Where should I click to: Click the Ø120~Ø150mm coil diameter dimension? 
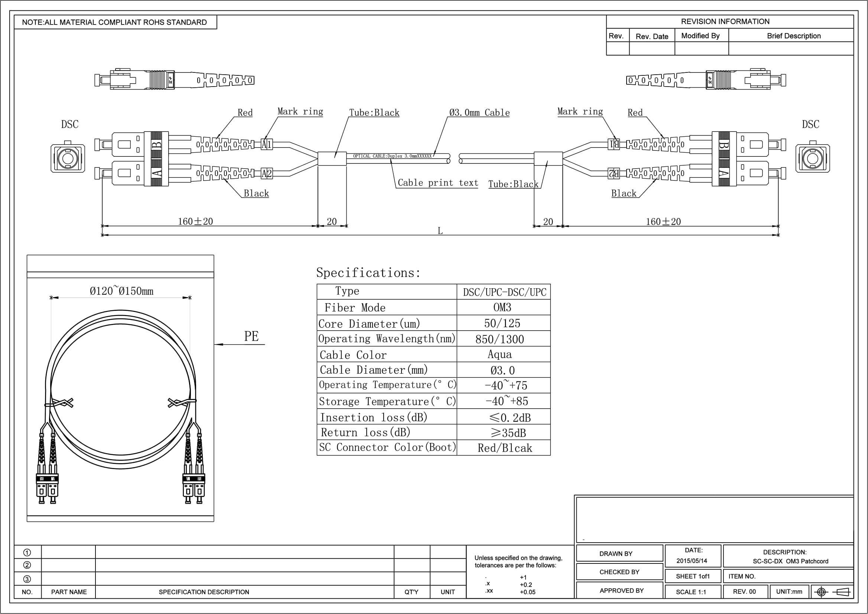point(121,291)
